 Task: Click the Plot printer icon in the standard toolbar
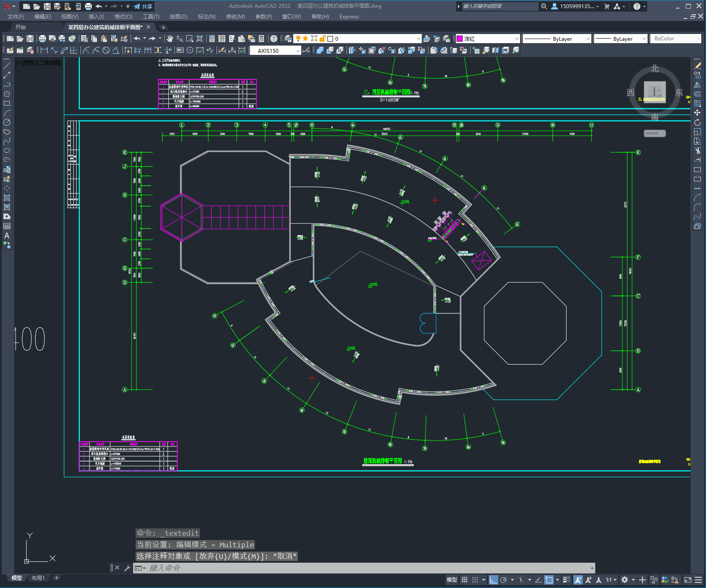pos(42,39)
